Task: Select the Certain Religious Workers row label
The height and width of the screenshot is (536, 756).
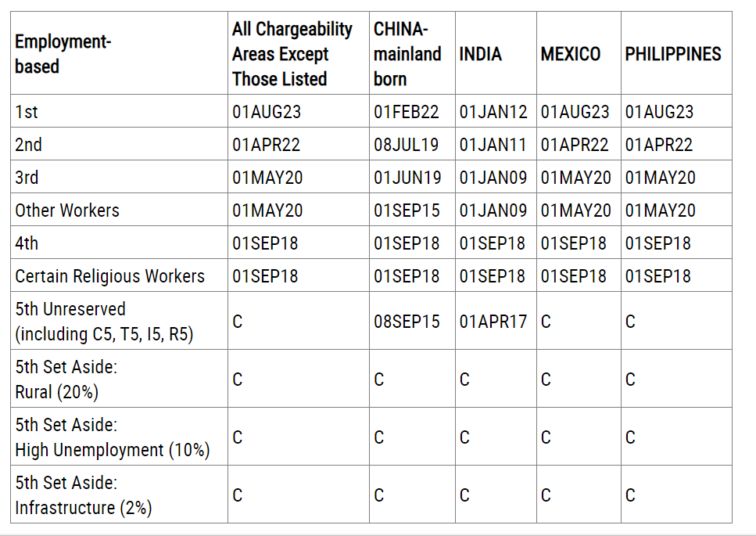Action: click(110, 276)
